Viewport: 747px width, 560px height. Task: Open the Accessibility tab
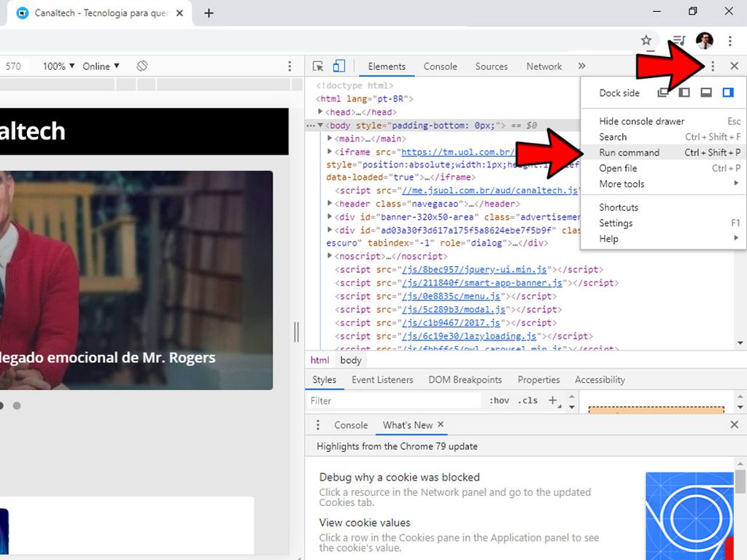[x=600, y=379]
